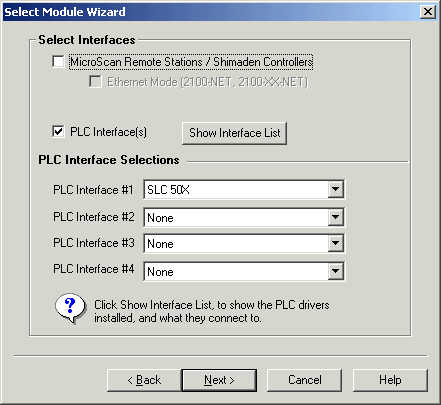Click the question mark help bubble icon

(70, 308)
